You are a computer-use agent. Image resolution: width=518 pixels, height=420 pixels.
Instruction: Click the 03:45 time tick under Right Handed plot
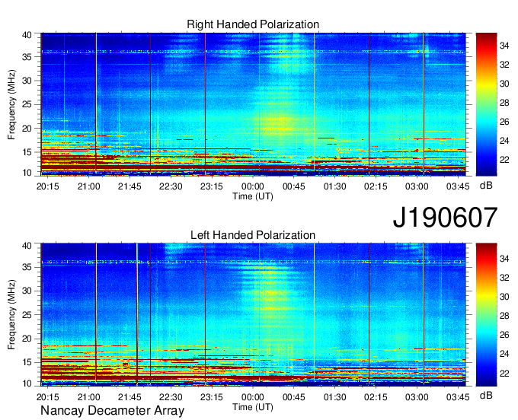pyautogui.click(x=458, y=186)
